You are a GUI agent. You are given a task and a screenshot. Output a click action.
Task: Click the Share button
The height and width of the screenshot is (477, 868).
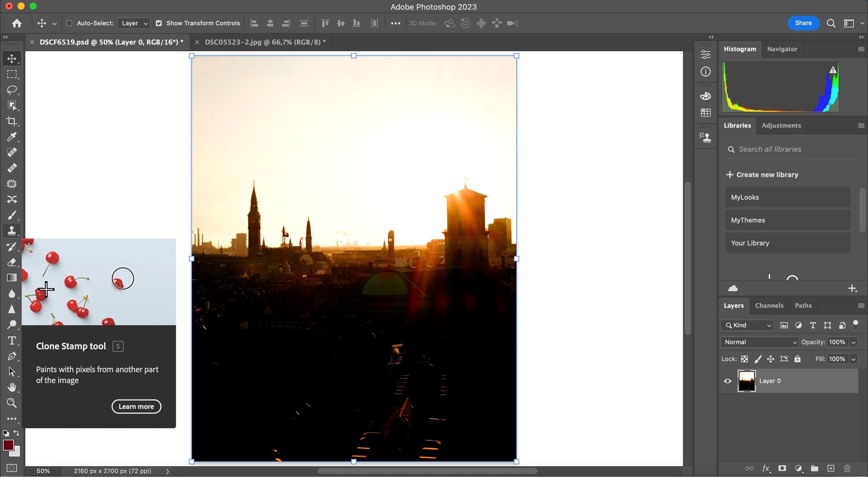[803, 23]
